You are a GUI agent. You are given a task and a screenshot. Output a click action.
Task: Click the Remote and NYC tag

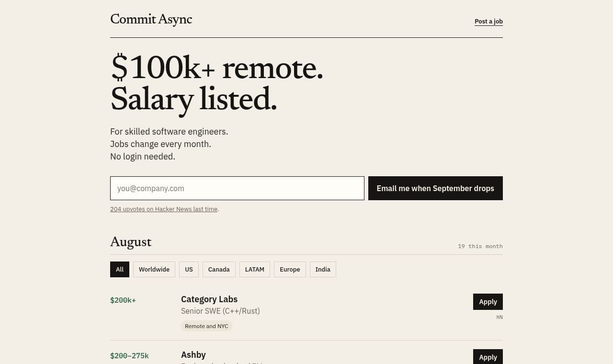click(x=206, y=326)
